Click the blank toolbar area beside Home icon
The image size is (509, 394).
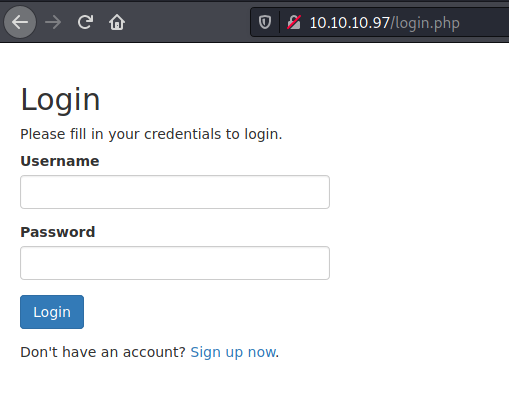coord(188,22)
